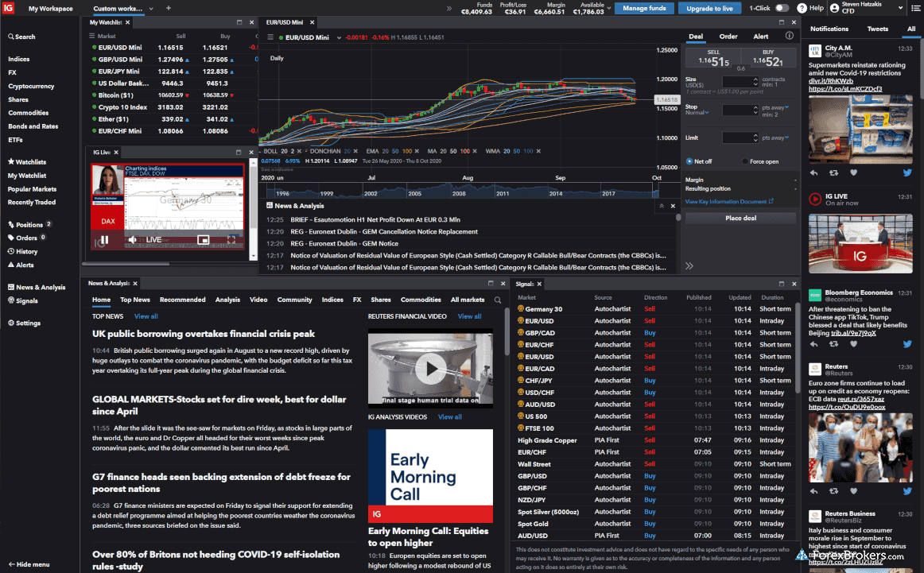Expand hidden items with top bar double chevron
Viewport: 924px width, 573px height.
(449, 8)
